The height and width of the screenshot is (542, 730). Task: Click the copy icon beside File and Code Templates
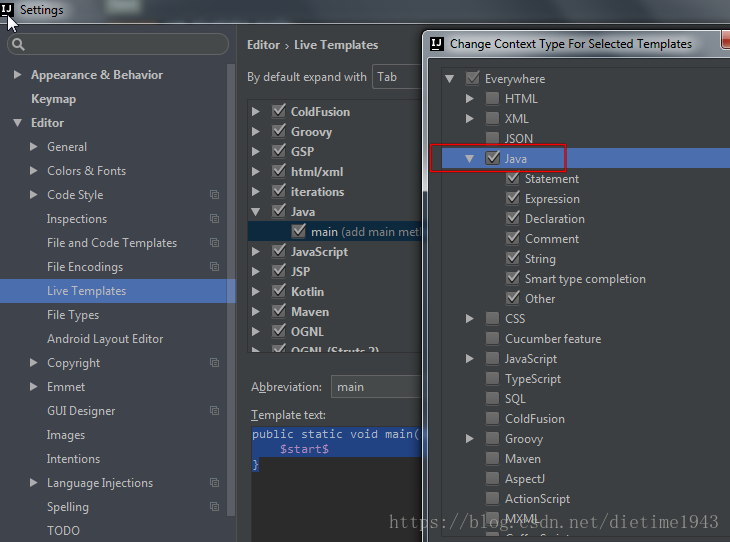point(214,243)
